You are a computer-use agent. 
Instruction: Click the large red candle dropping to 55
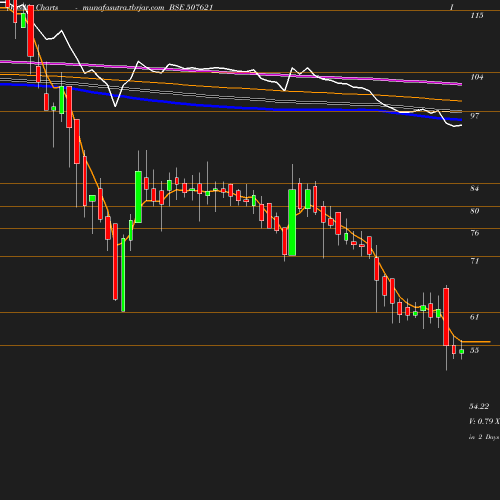pyautogui.click(x=446, y=317)
